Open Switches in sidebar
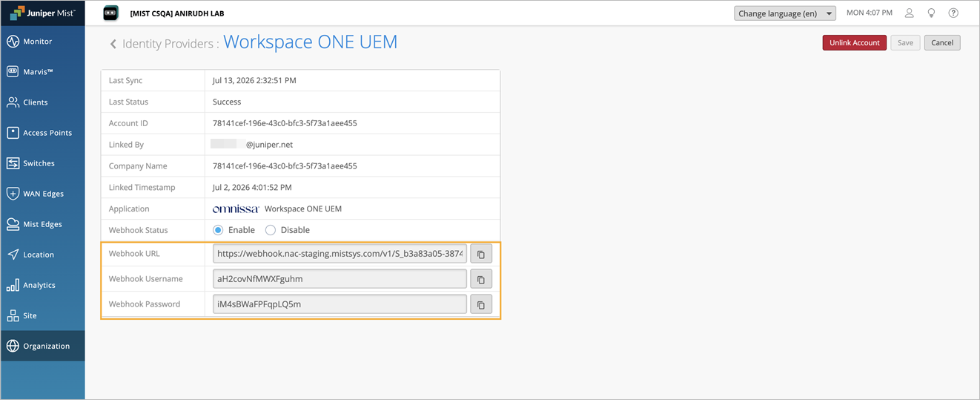 (x=42, y=163)
